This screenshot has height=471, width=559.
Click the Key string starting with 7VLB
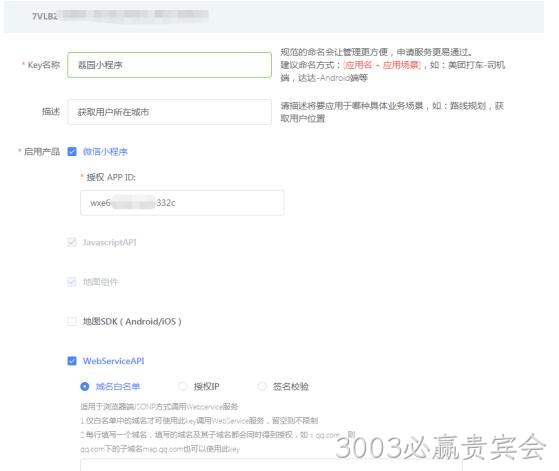[120, 16]
